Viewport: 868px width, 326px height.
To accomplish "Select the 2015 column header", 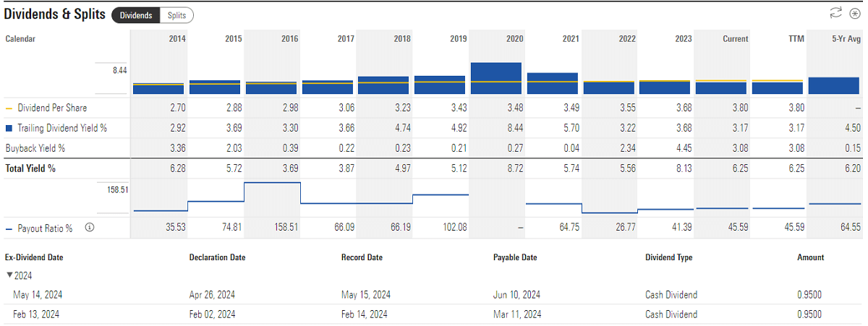I will click(x=232, y=39).
